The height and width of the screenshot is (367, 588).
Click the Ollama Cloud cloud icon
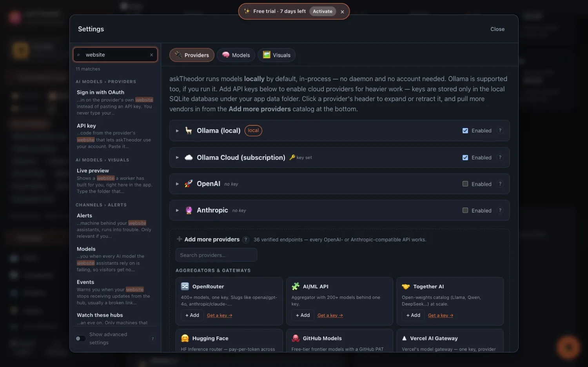189,157
